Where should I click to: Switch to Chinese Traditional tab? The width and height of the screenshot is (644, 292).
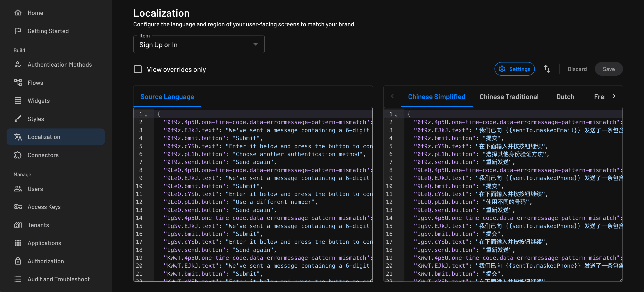[x=509, y=97]
